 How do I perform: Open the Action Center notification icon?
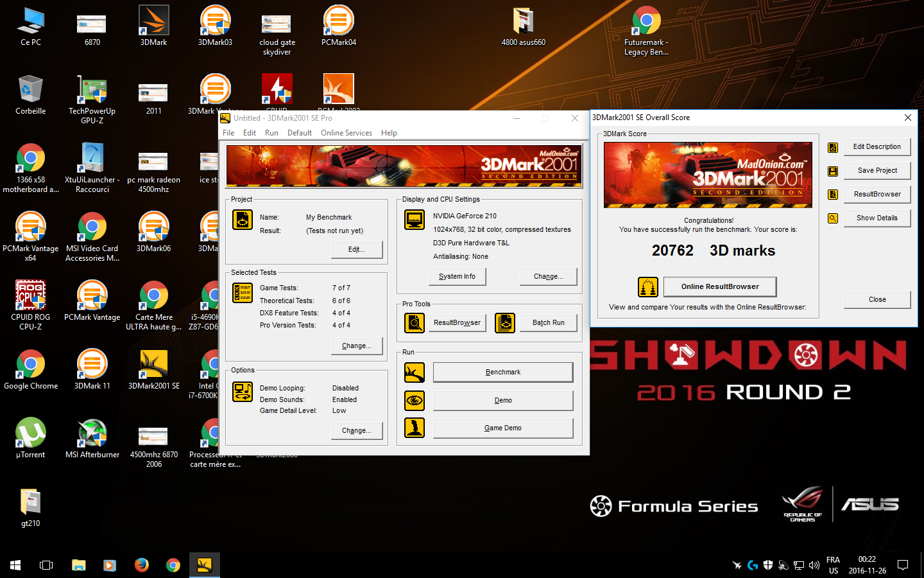903,565
